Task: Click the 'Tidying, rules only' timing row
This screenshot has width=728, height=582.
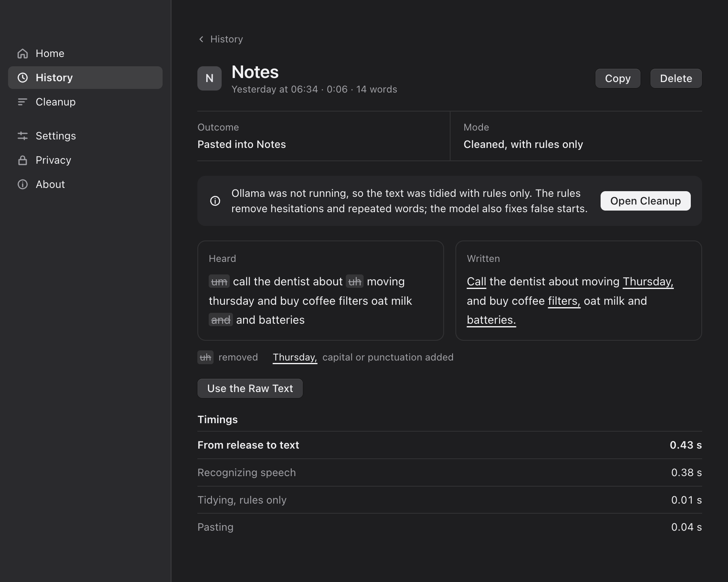Action: [450, 500]
